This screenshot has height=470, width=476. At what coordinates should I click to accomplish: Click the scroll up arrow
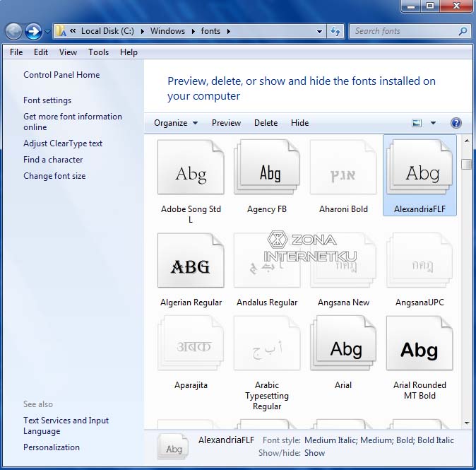click(467, 141)
